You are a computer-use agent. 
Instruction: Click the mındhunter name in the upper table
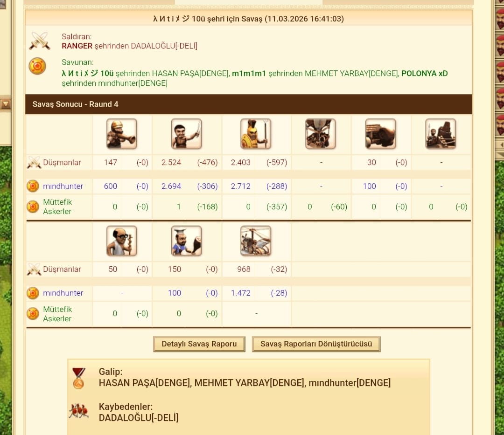coord(63,186)
